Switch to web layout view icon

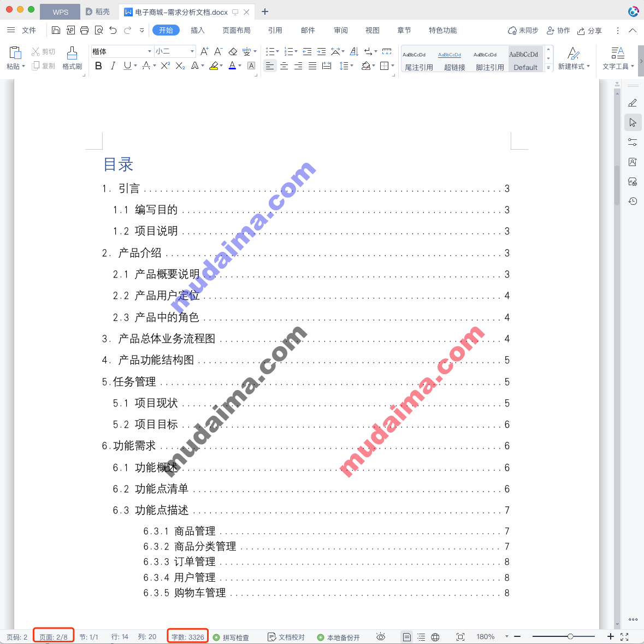tap(435, 637)
